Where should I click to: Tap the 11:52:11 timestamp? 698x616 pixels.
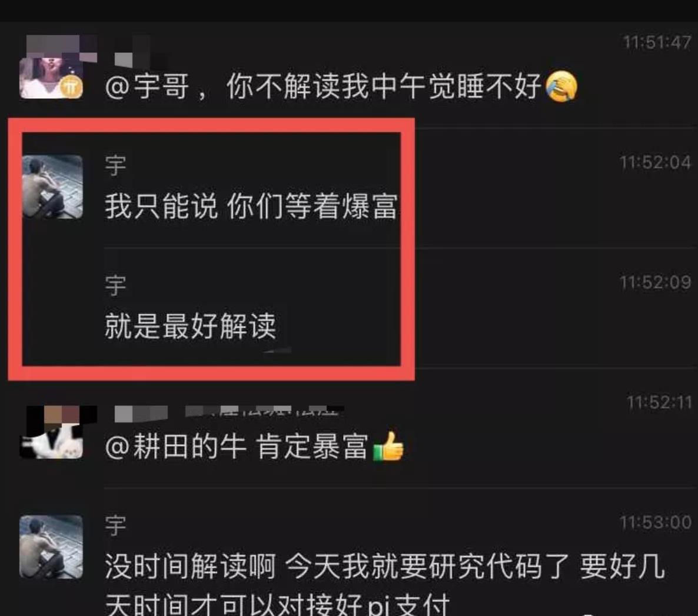659,402
